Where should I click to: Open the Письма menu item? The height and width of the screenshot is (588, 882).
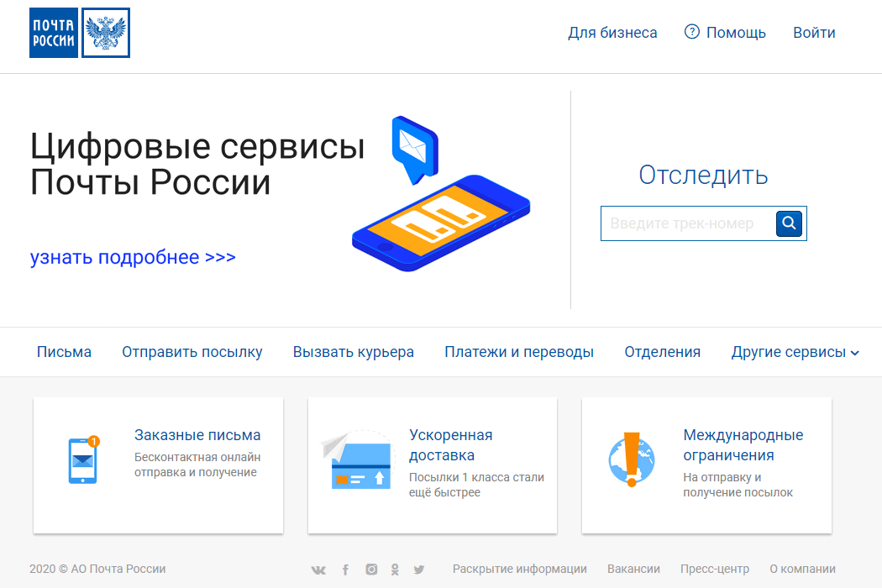pyautogui.click(x=64, y=352)
